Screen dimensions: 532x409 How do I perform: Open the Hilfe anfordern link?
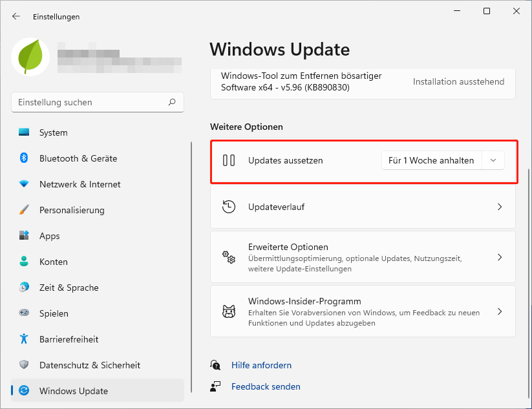pyautogui.click(x=261, y=365)
